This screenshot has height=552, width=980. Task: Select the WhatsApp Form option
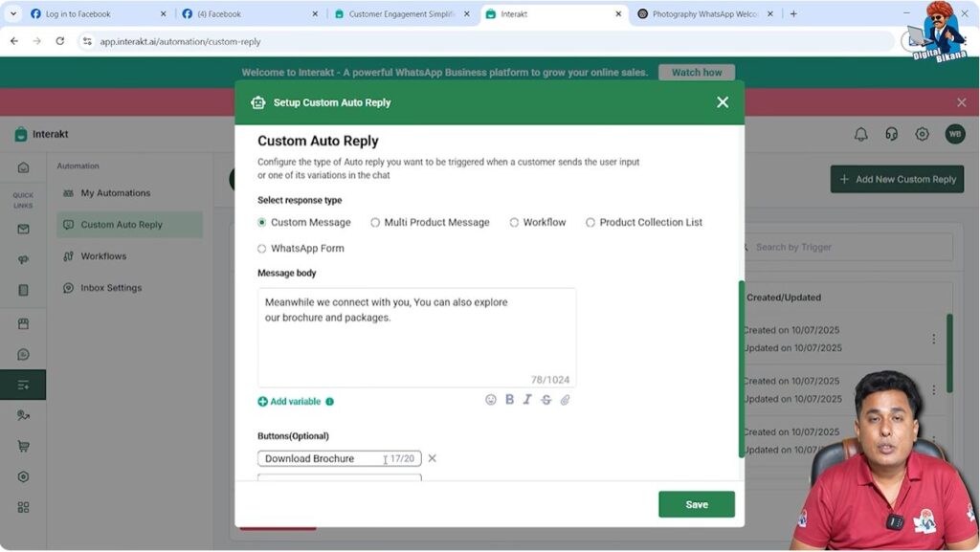[x=261, y=248]
